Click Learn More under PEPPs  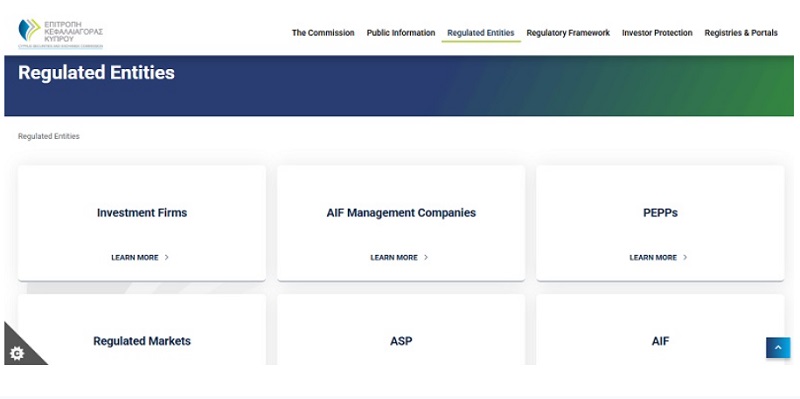[654, 258]
